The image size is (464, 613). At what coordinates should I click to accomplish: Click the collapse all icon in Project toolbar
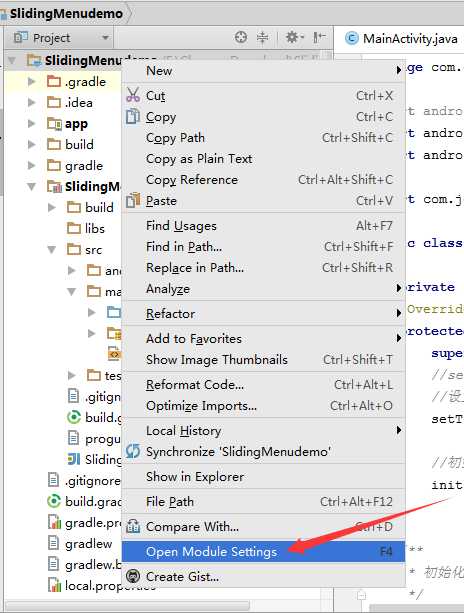(262, 38)
